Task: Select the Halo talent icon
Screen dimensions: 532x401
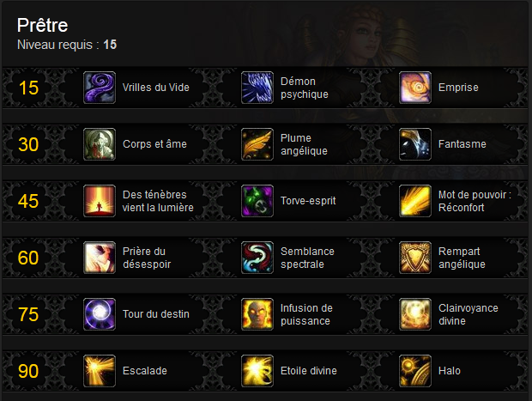Action: pyautogui.click(x=415, y=371)
